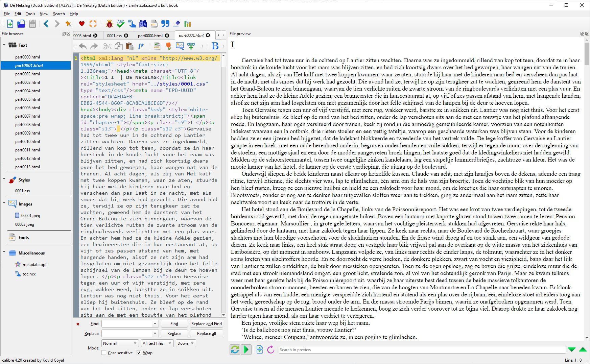The width and height of the screenshot is (590, 364).
Task: Open the ABC spell check icon
Action: pos(120,24)
